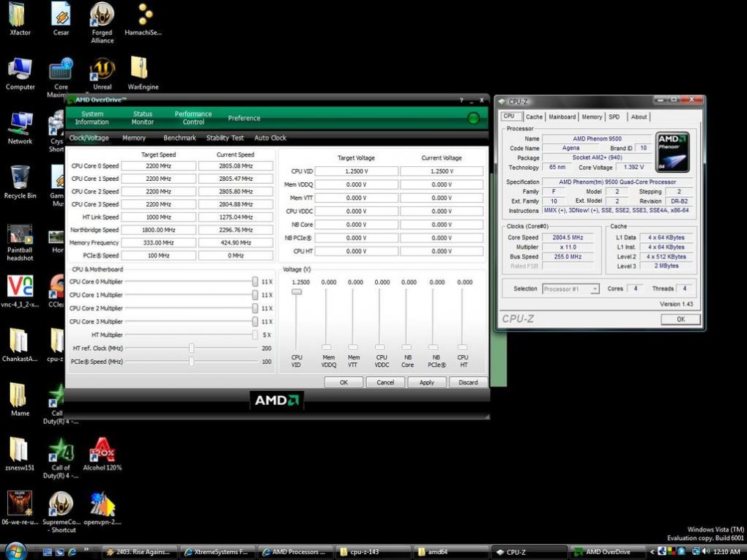This screenshot has height=560, width=747.
Task: Open the Network desktop icon
Action: [x=20, y=127]
